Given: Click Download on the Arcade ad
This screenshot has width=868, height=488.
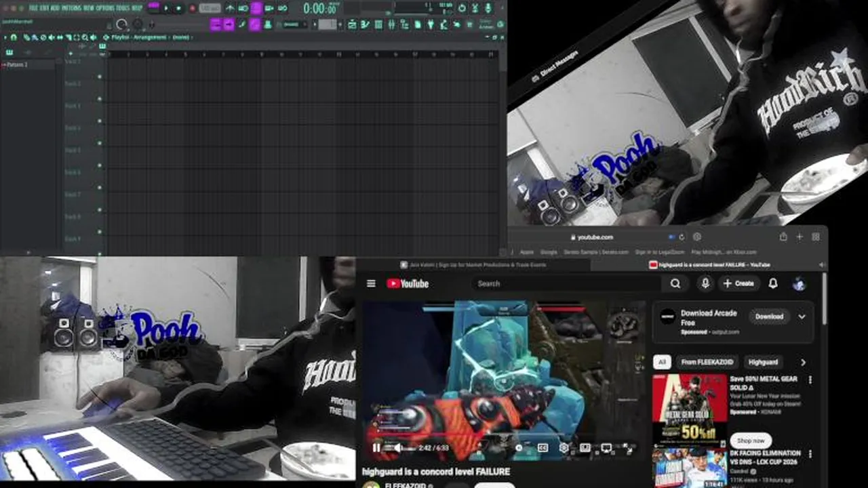Looking at the screenshot, I should click(769, 317).
